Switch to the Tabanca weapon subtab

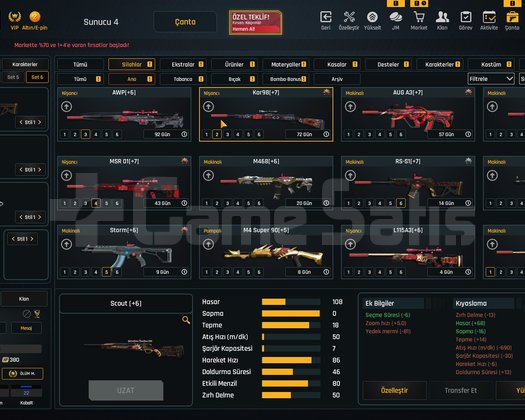pos(183,79)
